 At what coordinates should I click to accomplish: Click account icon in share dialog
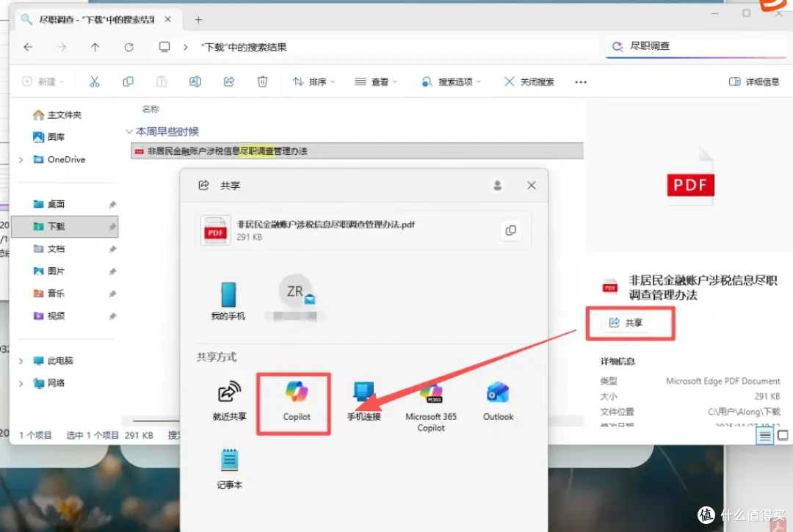click(498, 186)
